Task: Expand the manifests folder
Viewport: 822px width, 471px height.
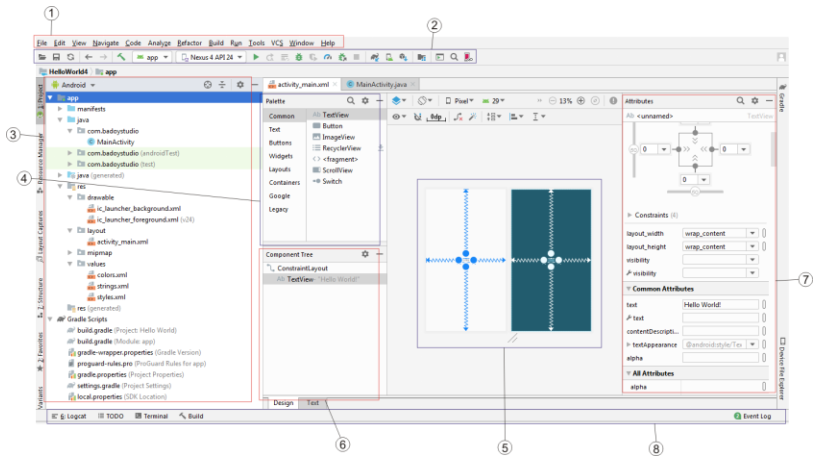Action: (x=60, y=109)
